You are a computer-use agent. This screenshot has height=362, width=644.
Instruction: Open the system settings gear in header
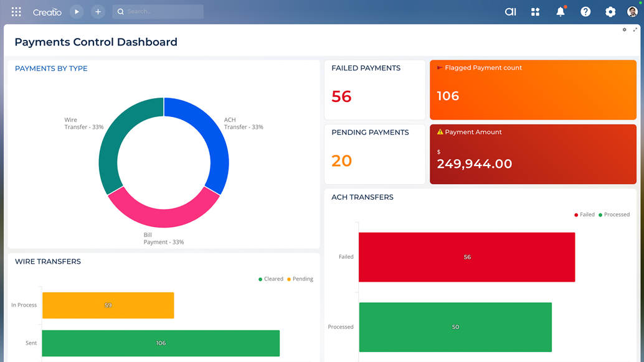(610, 12)
